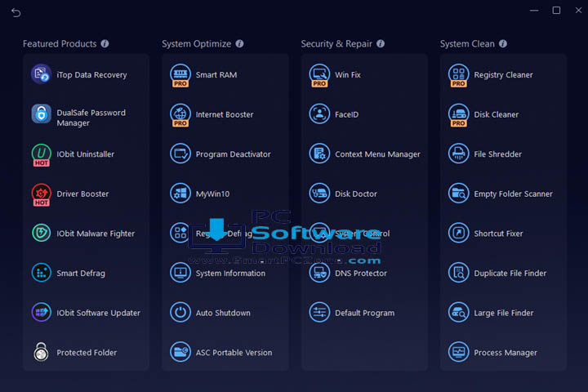Select the 'Protected Folder' label

click(x=87, y=353)
